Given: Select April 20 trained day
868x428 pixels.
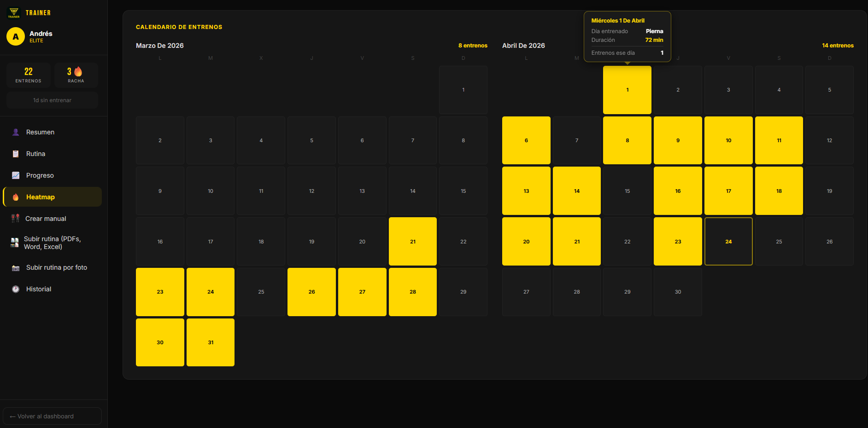Looking at the screenshot, I should pos(526,242).
